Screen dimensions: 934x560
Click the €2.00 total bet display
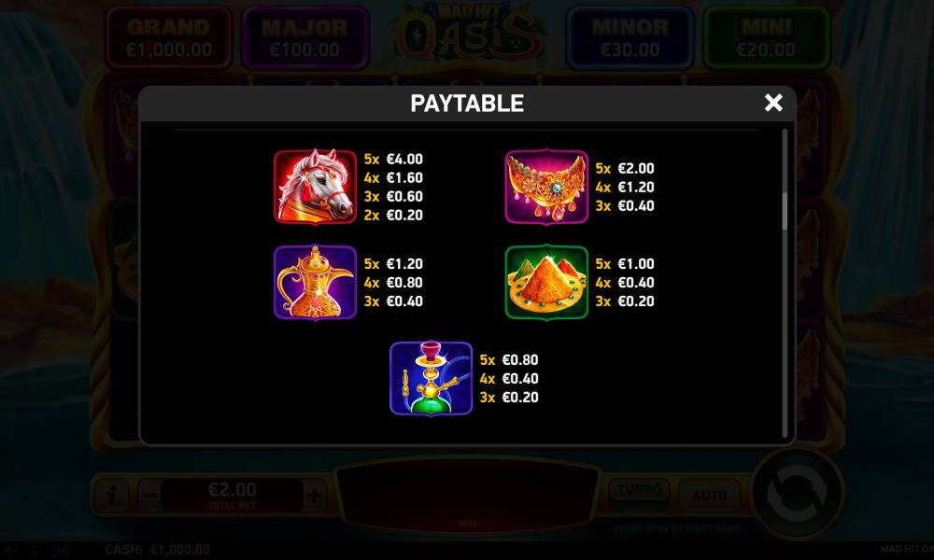(233, 495)
